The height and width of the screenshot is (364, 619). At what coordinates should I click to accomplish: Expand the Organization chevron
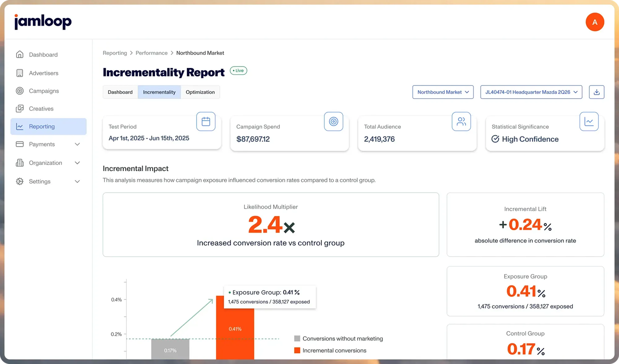pyautogui.click(x=77, y=163)
